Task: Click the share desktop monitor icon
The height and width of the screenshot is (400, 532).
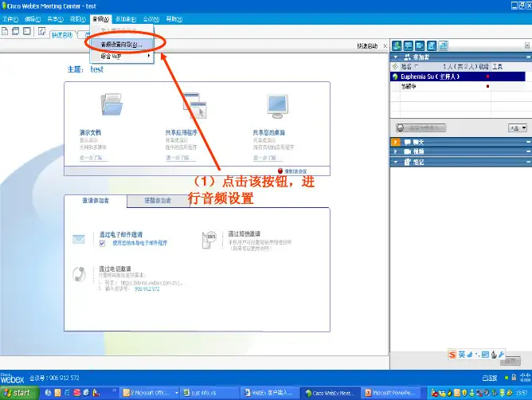Action: click(276, 104)
